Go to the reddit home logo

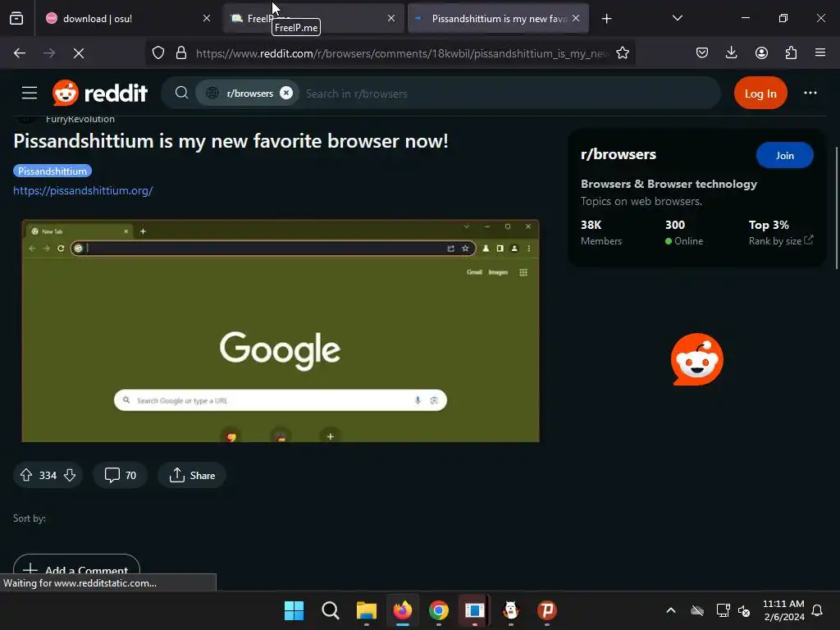click(x=100, y=94)
